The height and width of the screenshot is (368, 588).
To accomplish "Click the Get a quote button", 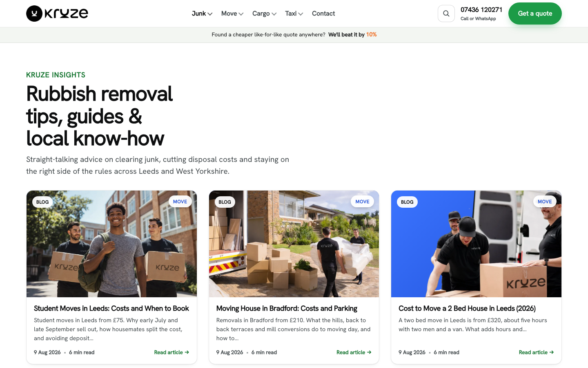I will click(x=535, y=13).
